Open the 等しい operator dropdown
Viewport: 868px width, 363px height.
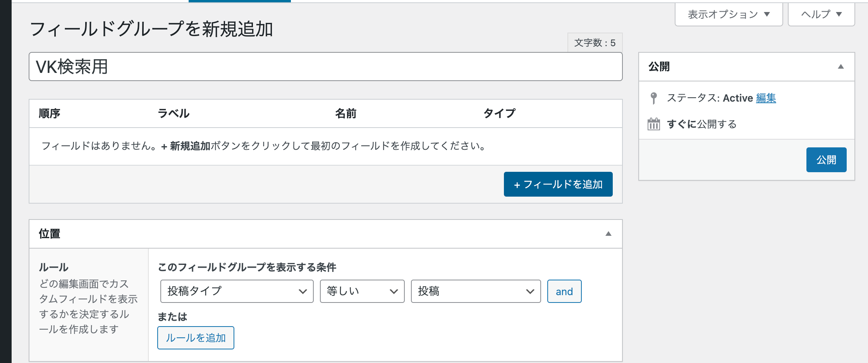pos(362,291)
